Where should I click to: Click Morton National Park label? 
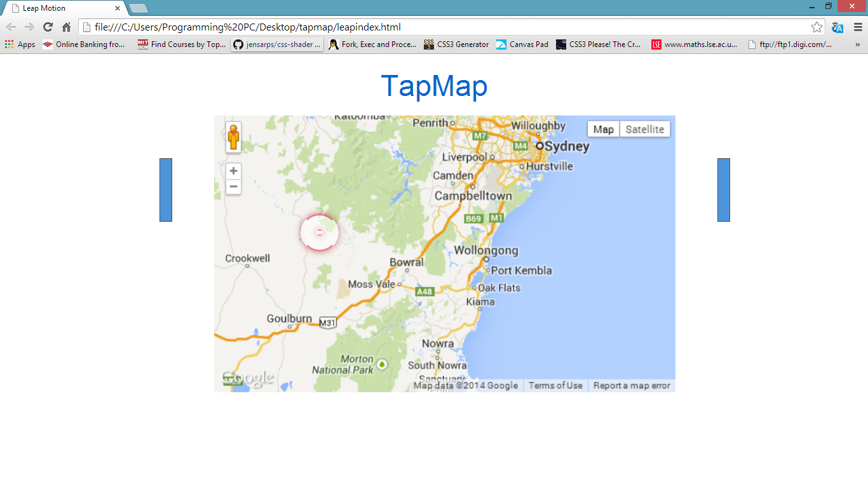[343, 364]
